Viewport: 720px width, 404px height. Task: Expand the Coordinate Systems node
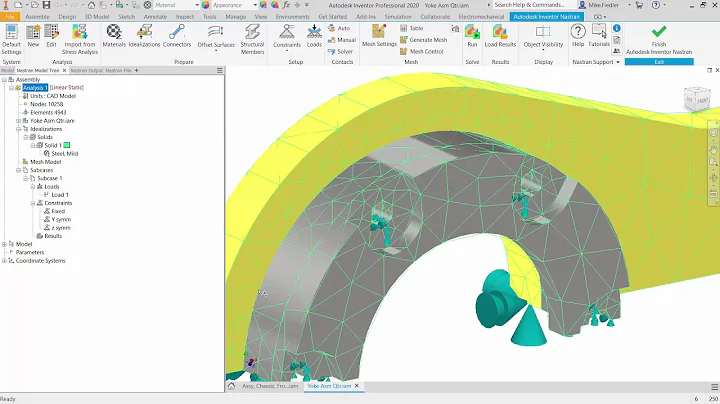4,261
